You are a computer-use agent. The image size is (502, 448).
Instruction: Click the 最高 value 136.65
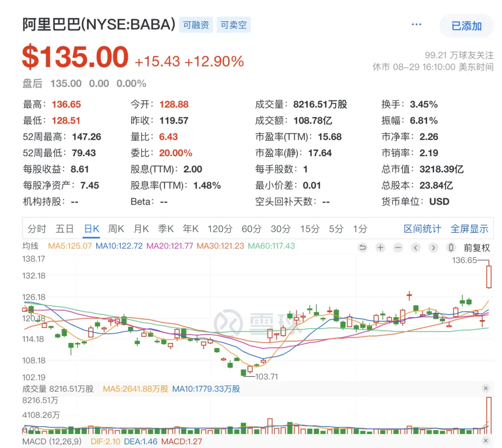click(66, 104)
